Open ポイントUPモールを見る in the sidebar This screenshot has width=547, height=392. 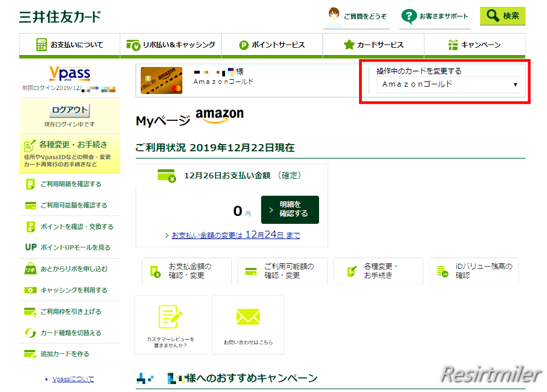[x=70, y=247]
